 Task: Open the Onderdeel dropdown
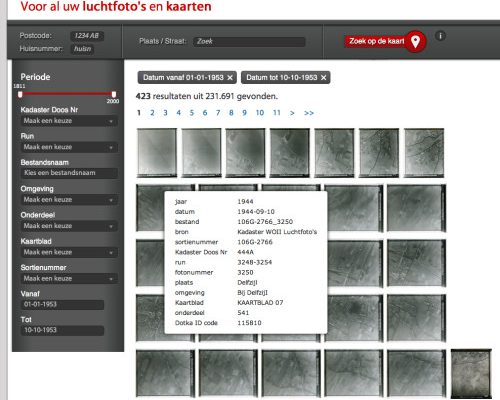point(69,226)
